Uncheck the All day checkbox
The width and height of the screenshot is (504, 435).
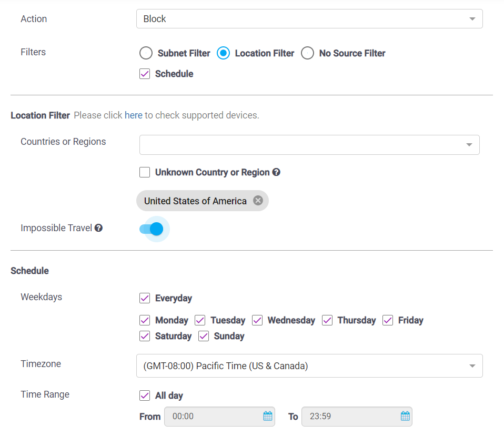click(144, 396)
